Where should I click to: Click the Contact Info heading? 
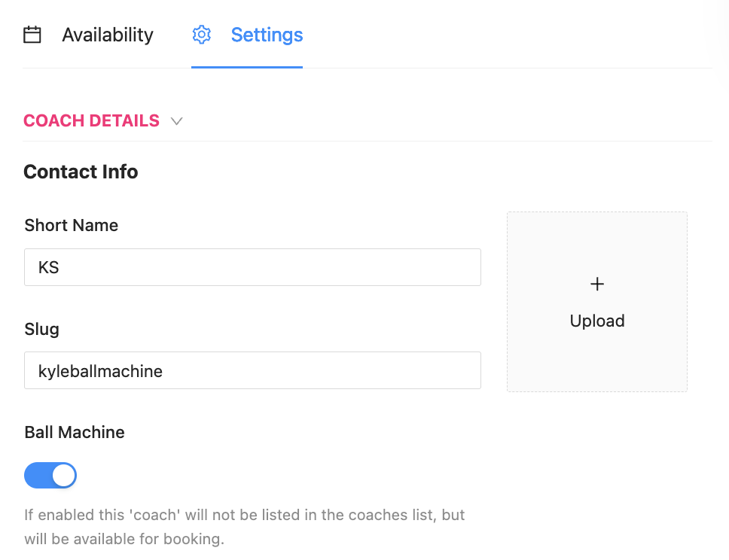pyautogui.click(x=81, y=172)
